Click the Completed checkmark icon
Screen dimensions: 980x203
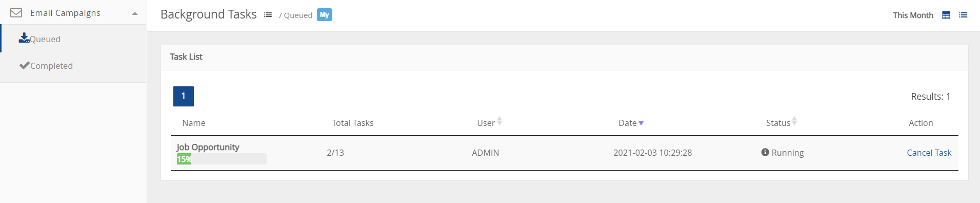pos(24,65)
